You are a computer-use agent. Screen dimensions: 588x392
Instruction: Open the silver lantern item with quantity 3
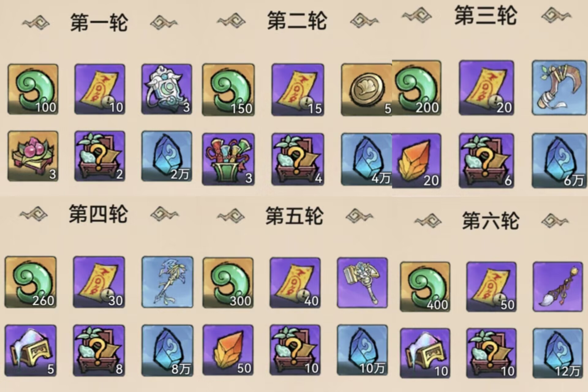click(x=167, y=89)
